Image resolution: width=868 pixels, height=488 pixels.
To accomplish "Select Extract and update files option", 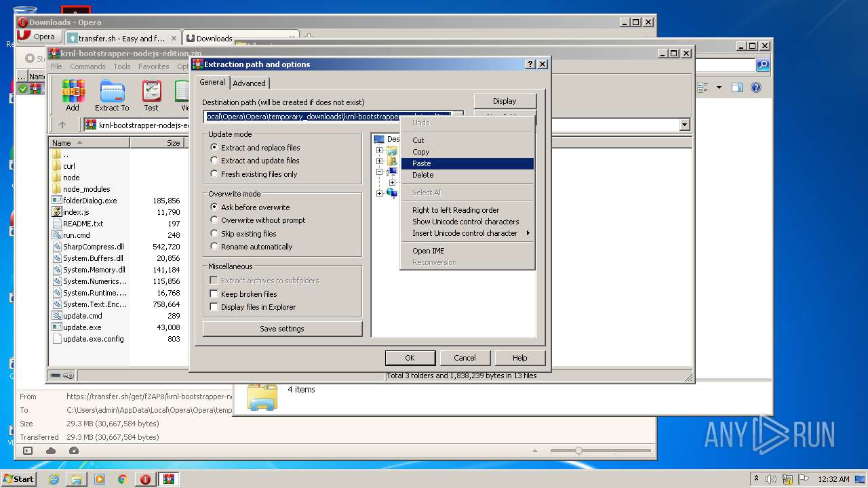I will (x=214, y=161).
